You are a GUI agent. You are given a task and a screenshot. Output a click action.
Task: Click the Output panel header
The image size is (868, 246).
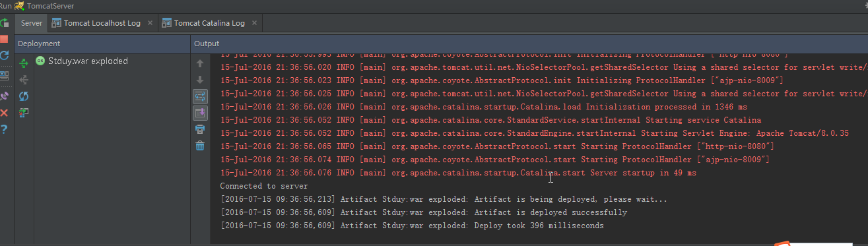click(529, 44)
